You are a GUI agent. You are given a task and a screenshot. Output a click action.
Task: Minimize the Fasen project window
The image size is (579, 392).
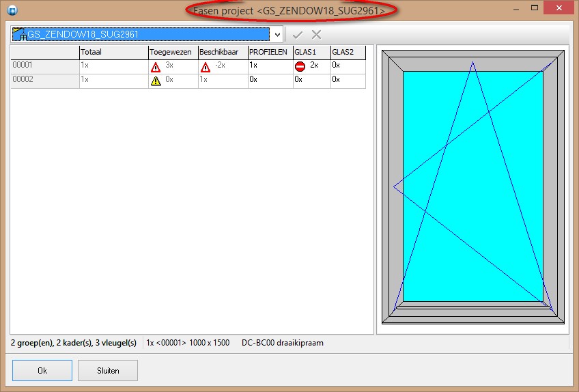click(x=516, y=8)
